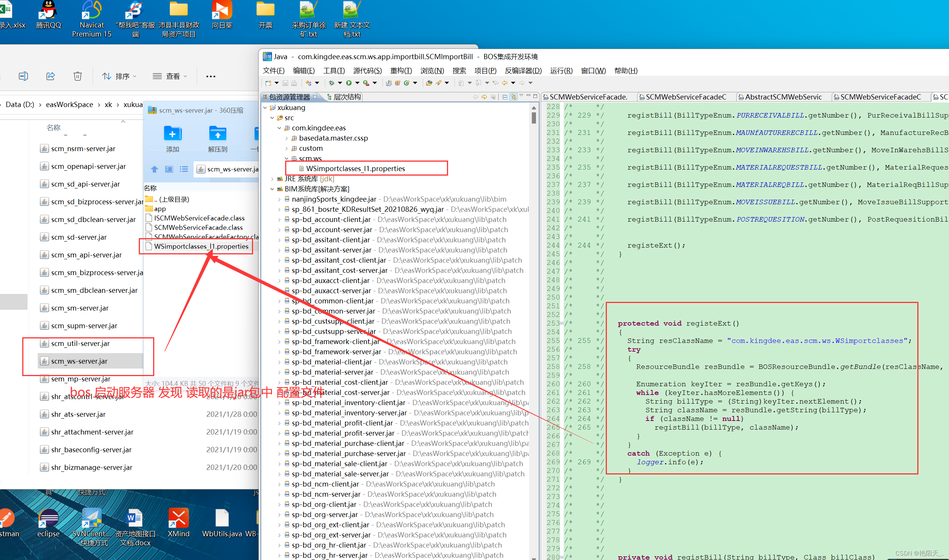Switch 360 zip to list view icon
The height and width of the screenshot is (560, 949).
click(184, 169)
